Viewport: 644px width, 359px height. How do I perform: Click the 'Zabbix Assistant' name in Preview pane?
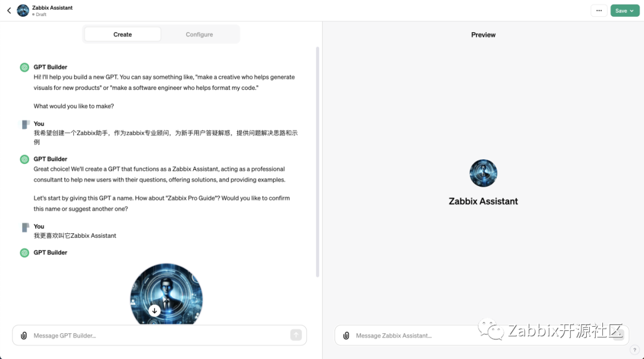(483, 202)
